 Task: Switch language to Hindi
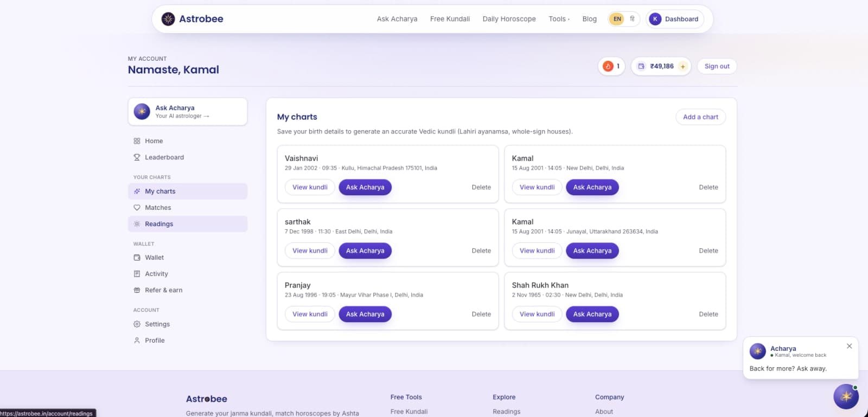coord(632,19)
